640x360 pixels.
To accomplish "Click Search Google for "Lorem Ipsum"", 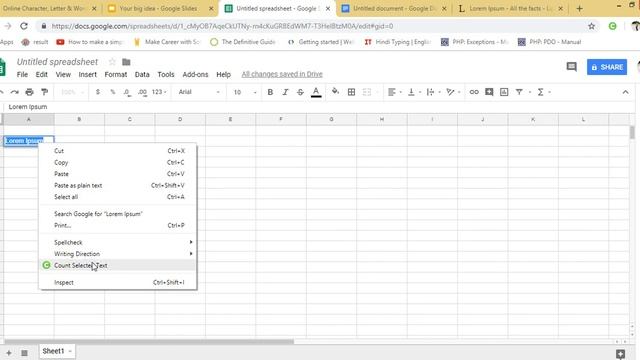I will [x=118, y=214].
